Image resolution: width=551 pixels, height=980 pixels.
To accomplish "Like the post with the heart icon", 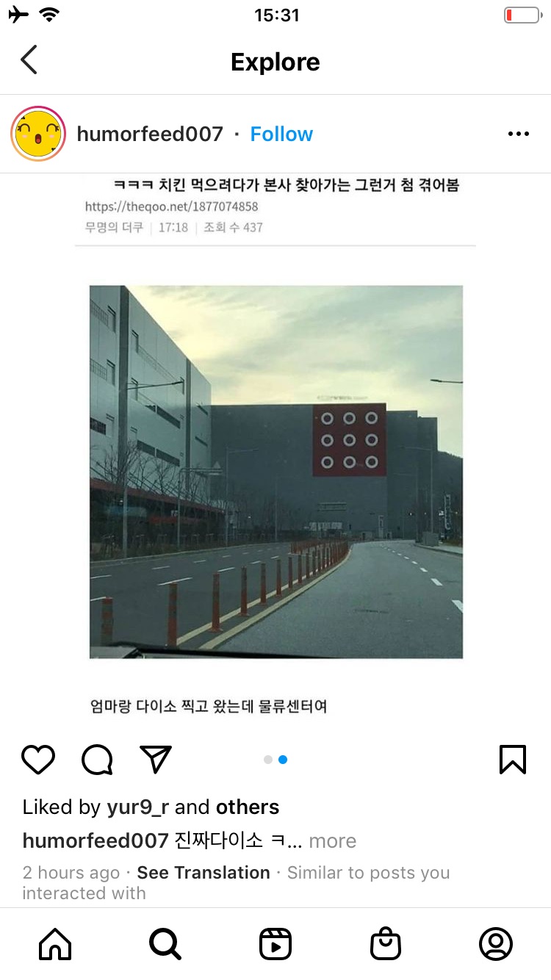I will pos(38,760).
